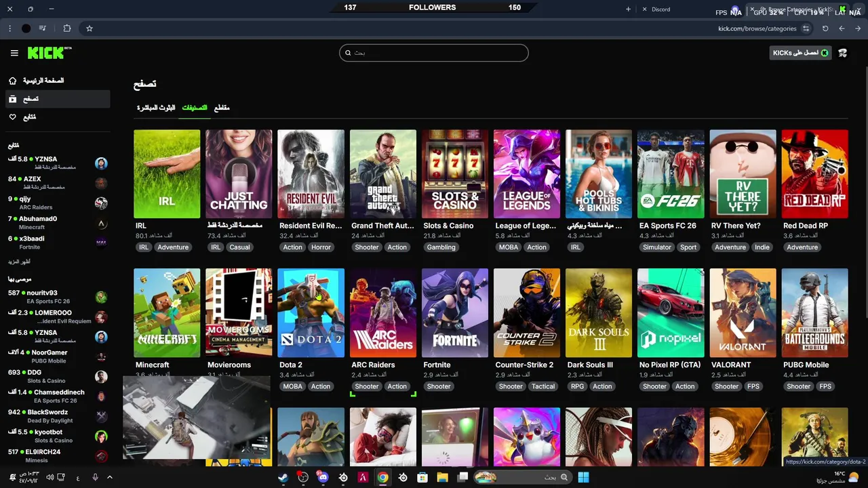Focus the Kick search box
Screen dimensions: 868x488
point(434,53)
